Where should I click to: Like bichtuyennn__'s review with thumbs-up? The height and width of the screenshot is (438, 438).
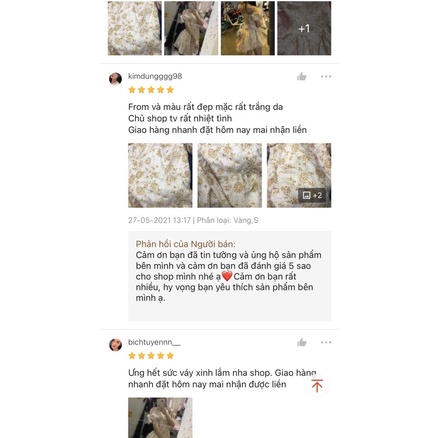point(302,342)
